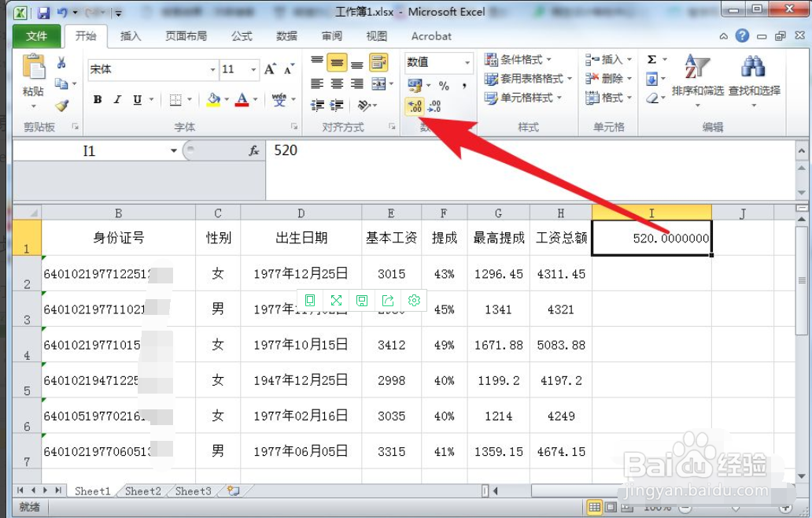Image resolution: width=812 pixels, height=518 pixels.
Task: Open the font size dropdown
Action: point(253,69)
